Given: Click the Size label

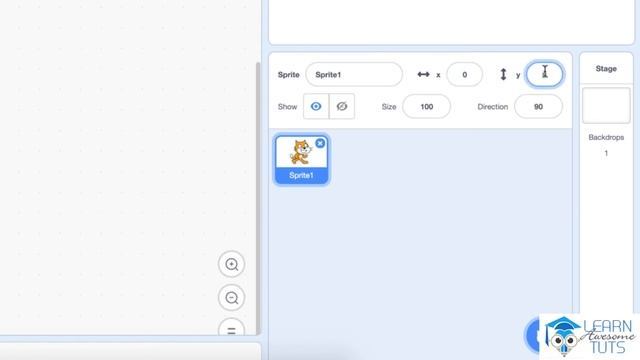Looking at the screenshot, I should tap(389, 107).
